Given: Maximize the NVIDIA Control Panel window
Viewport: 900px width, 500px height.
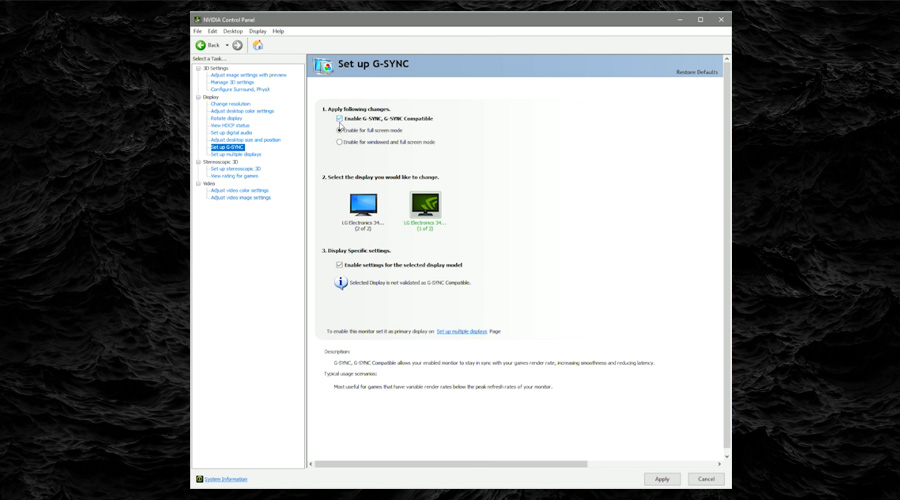Looking at the screenshot, I should pyautogui.click(x=700, y=20).
